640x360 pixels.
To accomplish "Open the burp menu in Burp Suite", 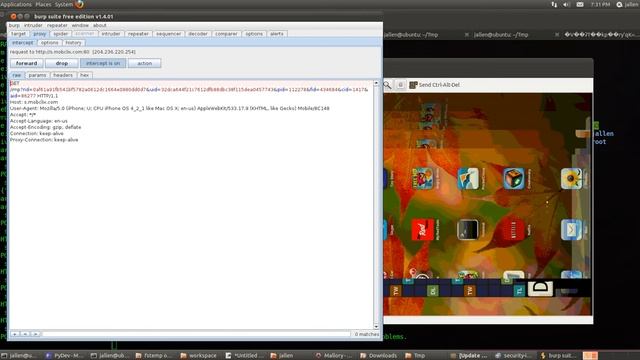I will (x=14, y=25).
